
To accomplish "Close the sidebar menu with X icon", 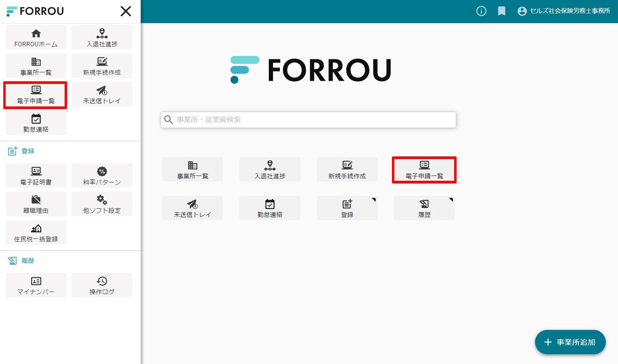I will [x=126, y=11].
